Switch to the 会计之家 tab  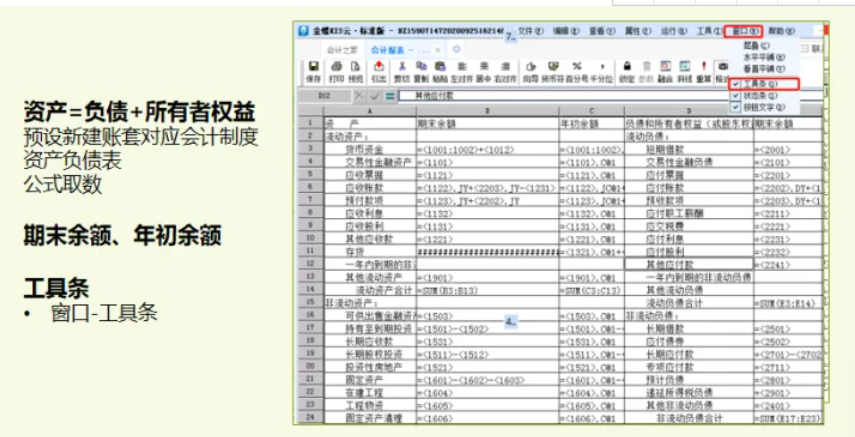pos(342,50)
